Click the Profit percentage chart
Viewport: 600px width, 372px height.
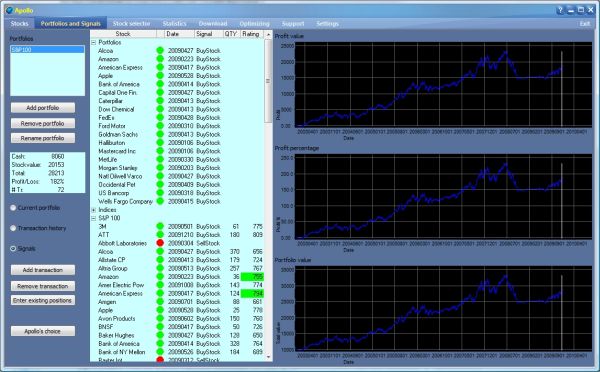pyautogui.click(x=443, y=197)
